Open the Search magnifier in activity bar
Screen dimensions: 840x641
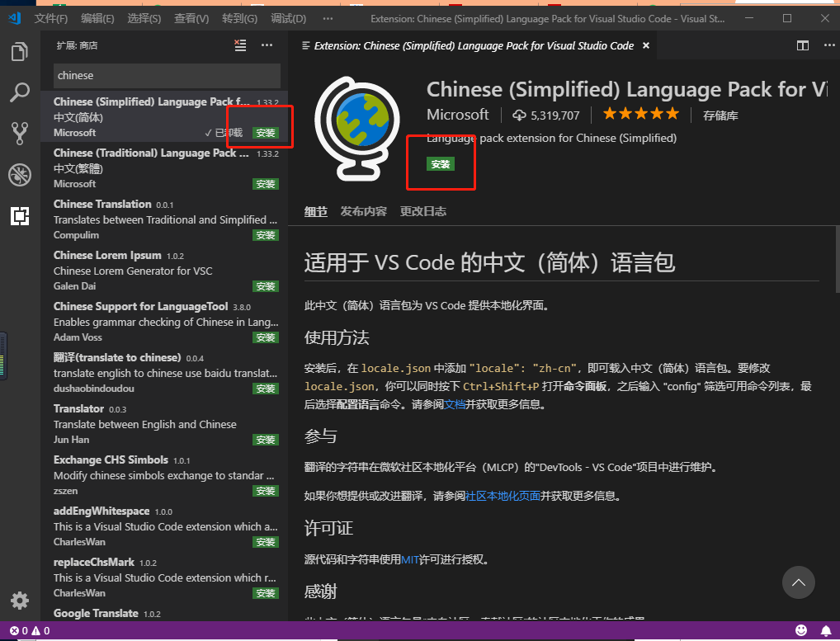coord(19,92)
